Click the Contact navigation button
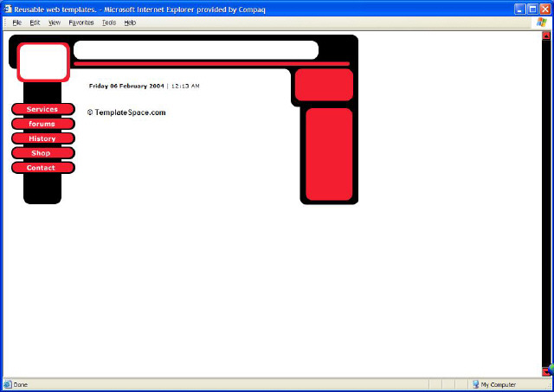 click(x=42, y=168)
